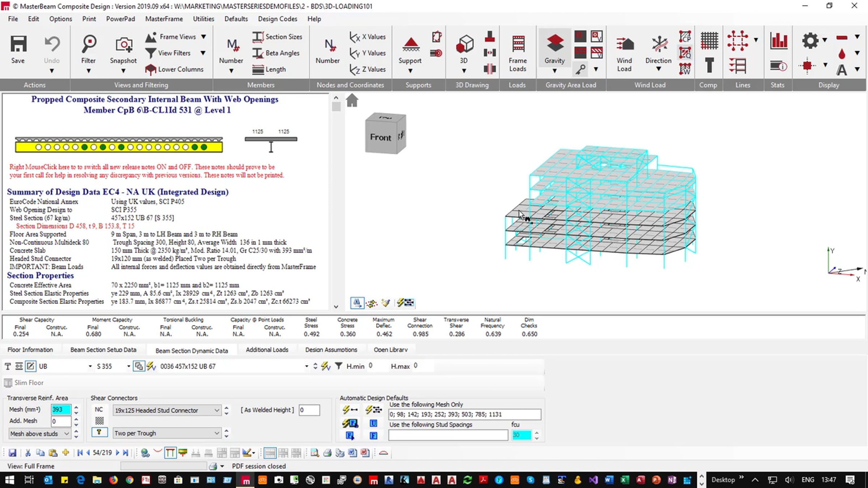Click the cut scissors icon in bottom toolbar

[x=28, y=453]
